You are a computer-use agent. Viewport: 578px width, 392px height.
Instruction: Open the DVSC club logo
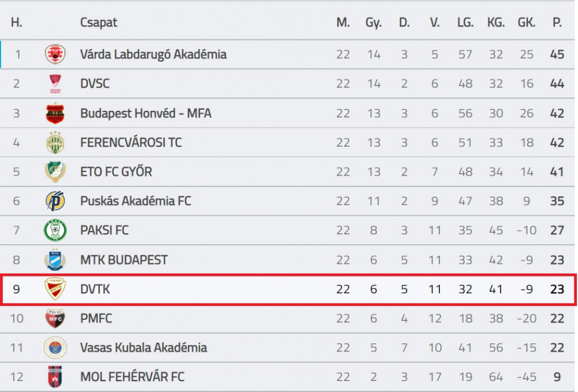coord(55,84)
